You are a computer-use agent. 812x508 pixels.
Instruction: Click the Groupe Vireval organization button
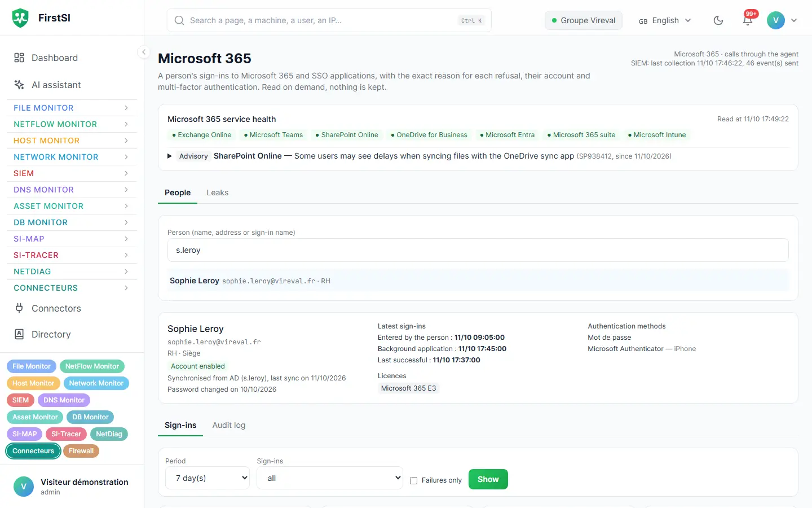tap(584, 20)
